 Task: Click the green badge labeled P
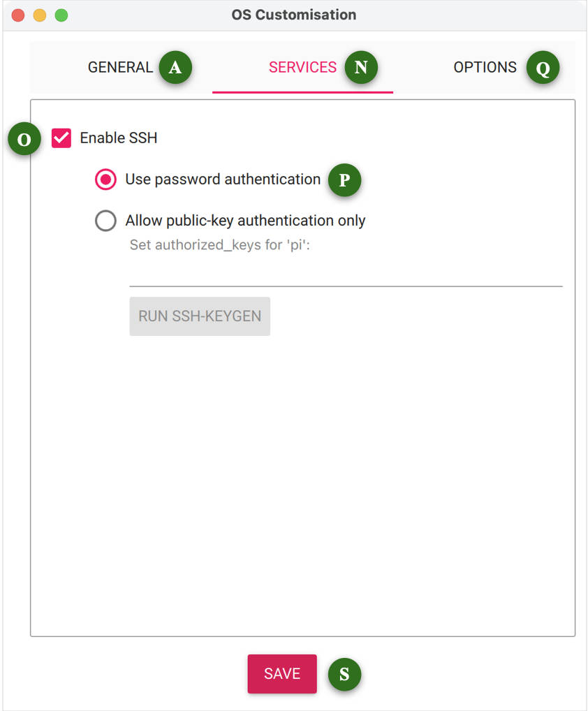coord(344,180)
